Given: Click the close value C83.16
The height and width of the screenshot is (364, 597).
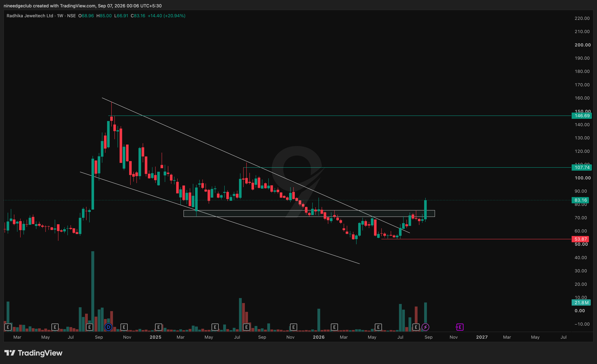Looking at the screenshot, I should (x=138, y=16).
